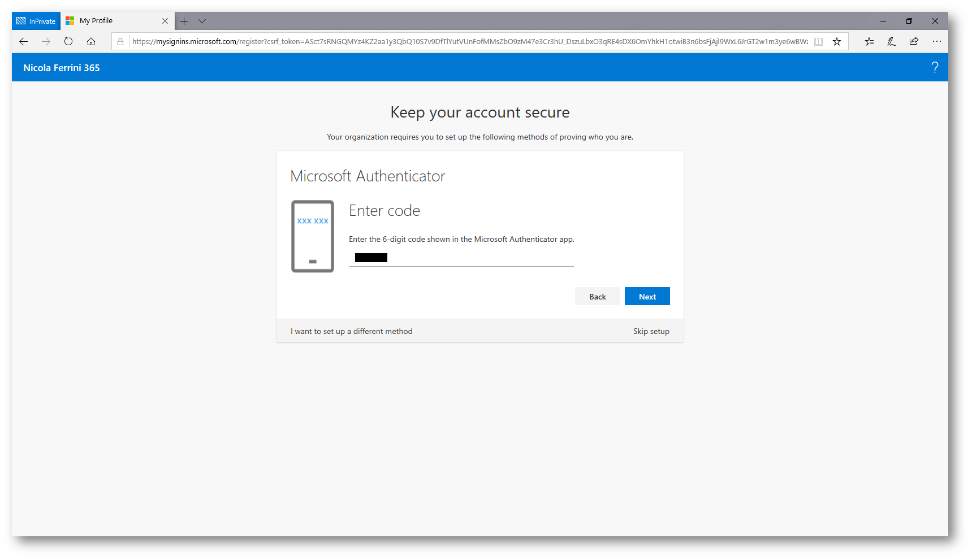Open the help question mark

click(x=935, y=68)
